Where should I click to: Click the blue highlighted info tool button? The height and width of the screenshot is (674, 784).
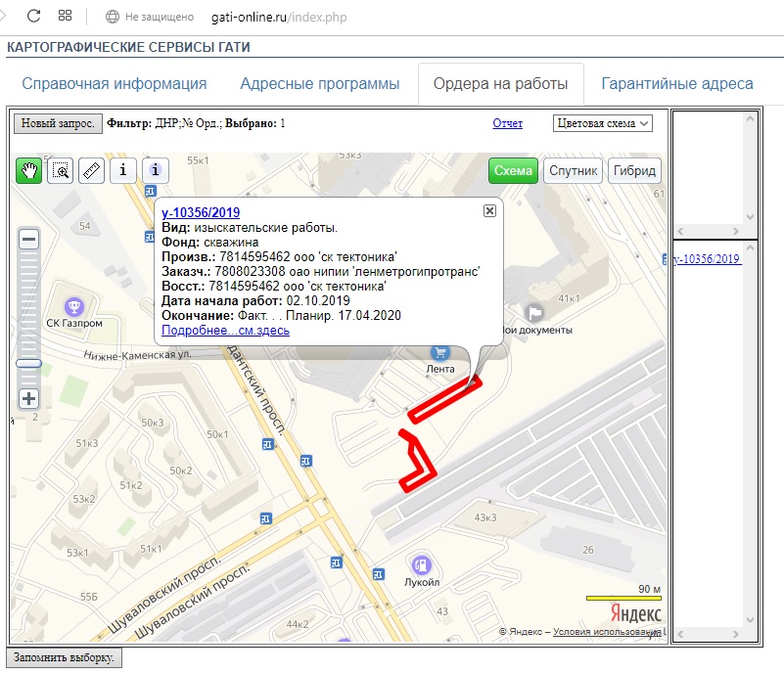(x=156, y=170)
